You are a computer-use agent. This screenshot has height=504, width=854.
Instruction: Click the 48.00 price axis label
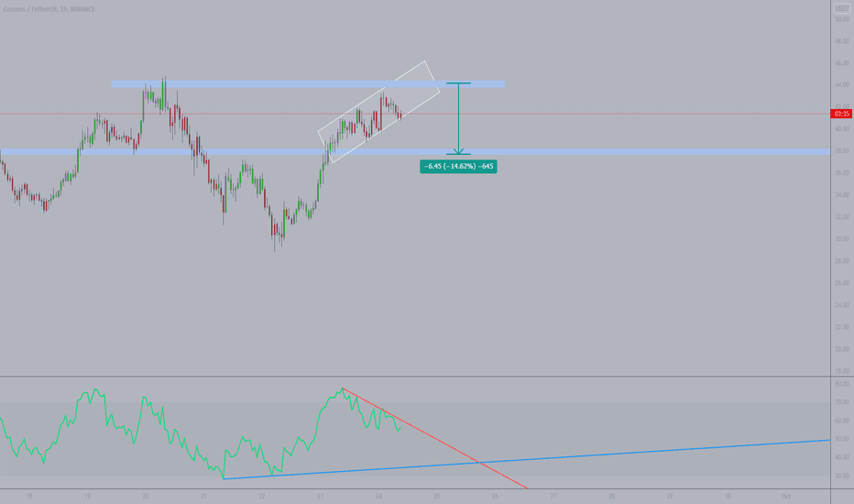(x=842, y=41)
